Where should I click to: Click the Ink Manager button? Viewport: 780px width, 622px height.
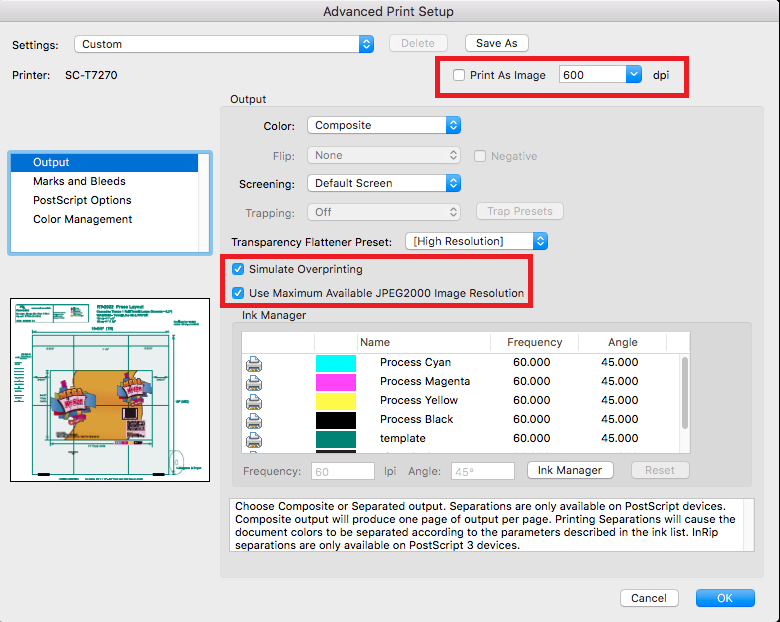coord(570,470)
